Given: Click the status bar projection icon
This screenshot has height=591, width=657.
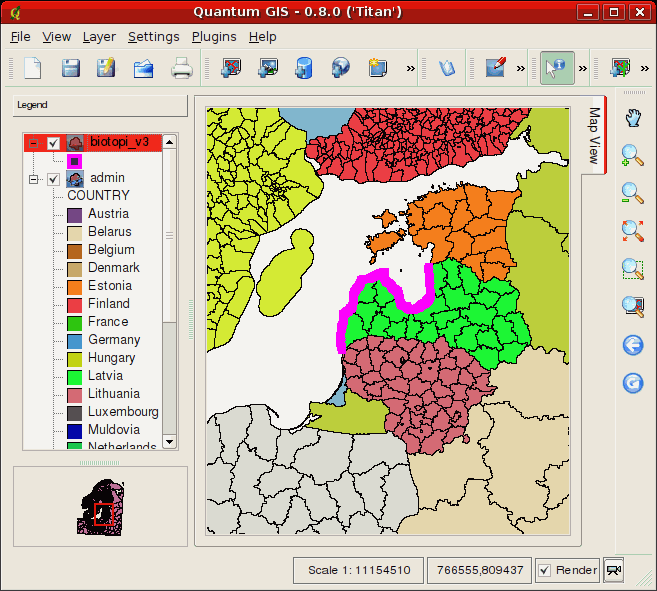Looking at the screenshot, I should point(614,570).
